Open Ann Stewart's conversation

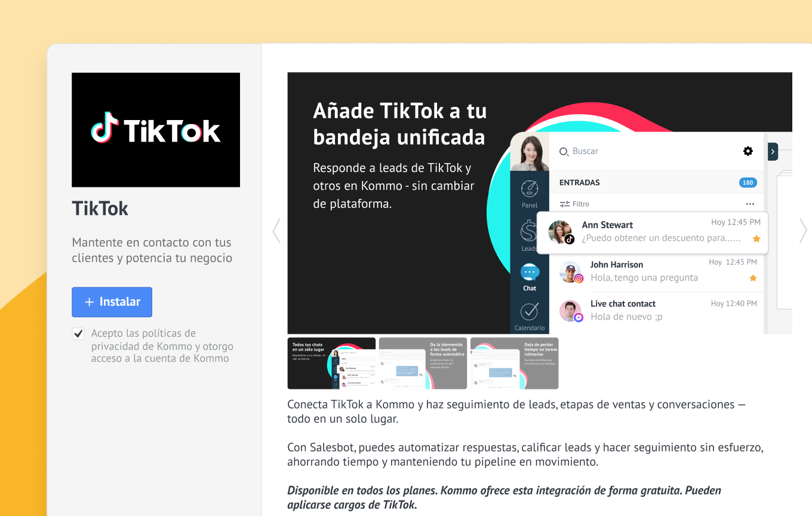pyautogui.click(x=651, y=232)
